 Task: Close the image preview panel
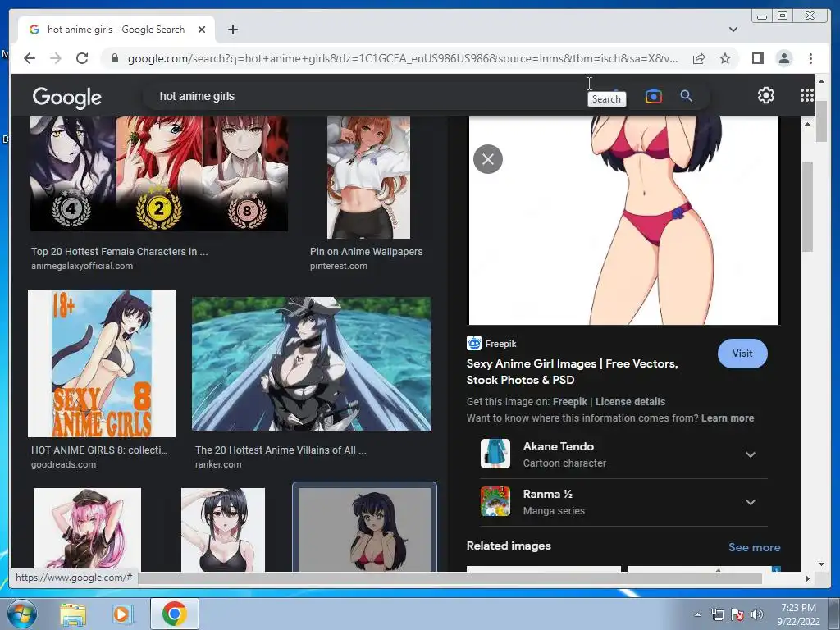pos(487,159)
